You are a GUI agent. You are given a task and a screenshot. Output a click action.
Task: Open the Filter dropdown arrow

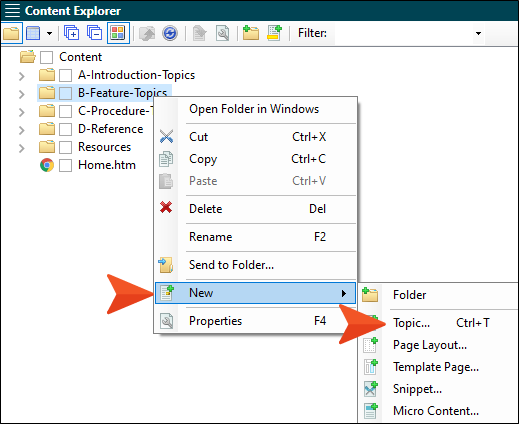coord(478,33)
